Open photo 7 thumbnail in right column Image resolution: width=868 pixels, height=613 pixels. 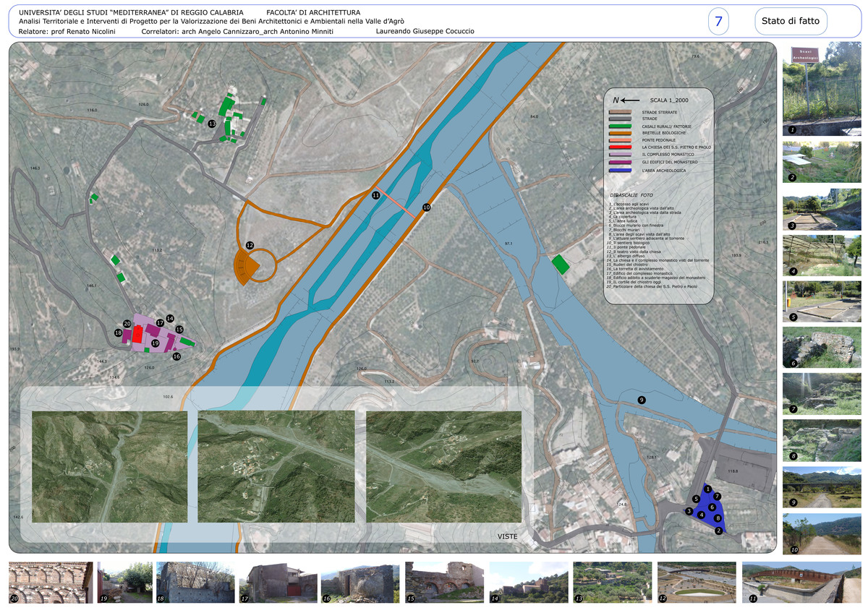pos(822,394)
